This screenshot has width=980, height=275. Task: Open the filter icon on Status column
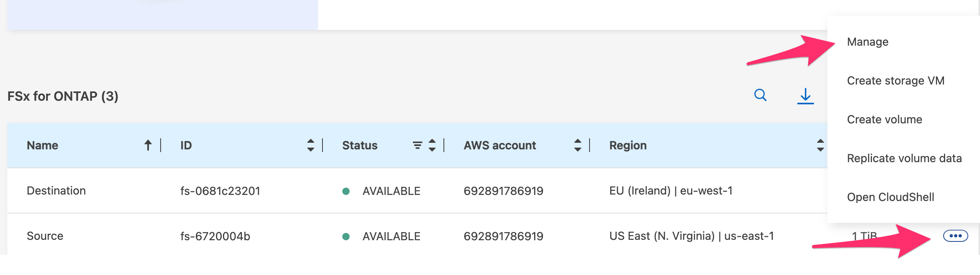(417, 145)
